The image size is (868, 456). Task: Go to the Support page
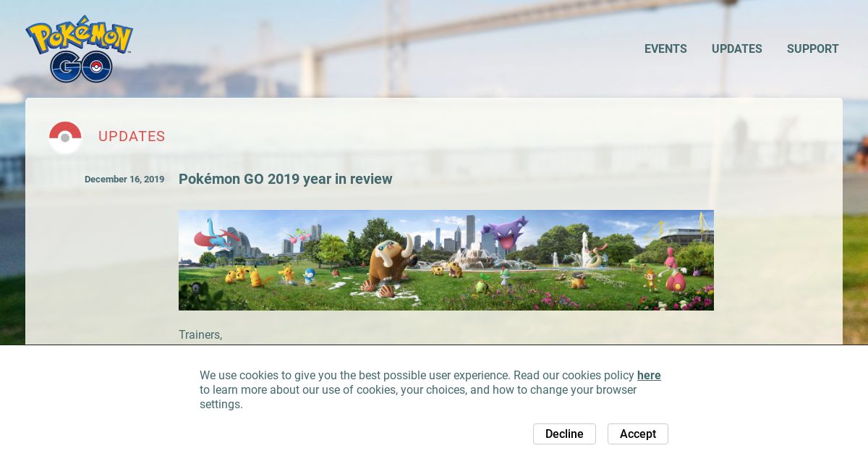pos(813,49)
